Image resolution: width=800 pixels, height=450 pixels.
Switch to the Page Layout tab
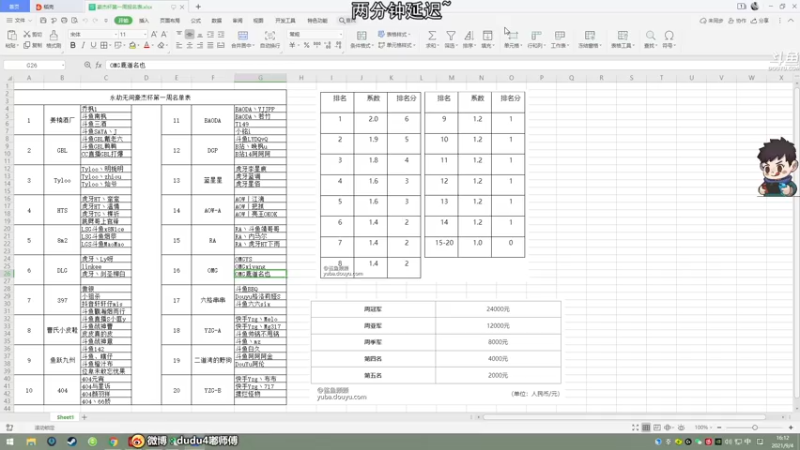(x=170, y=20)
